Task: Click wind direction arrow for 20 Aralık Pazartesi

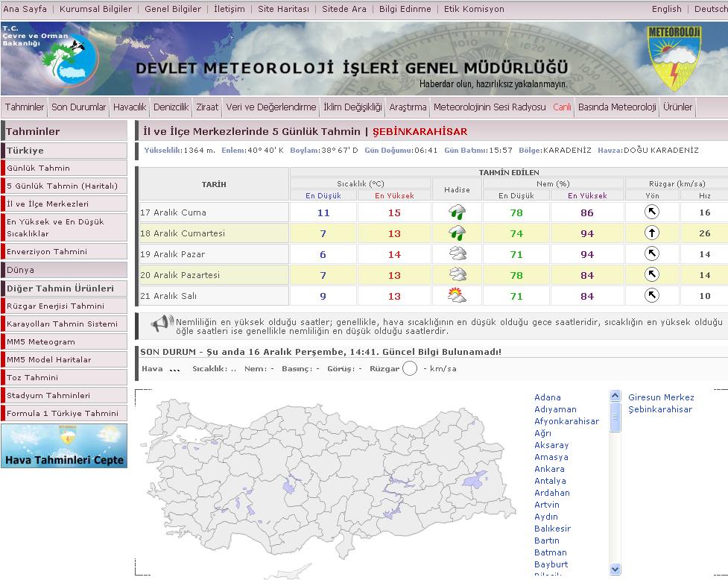Action: (652, 274)
